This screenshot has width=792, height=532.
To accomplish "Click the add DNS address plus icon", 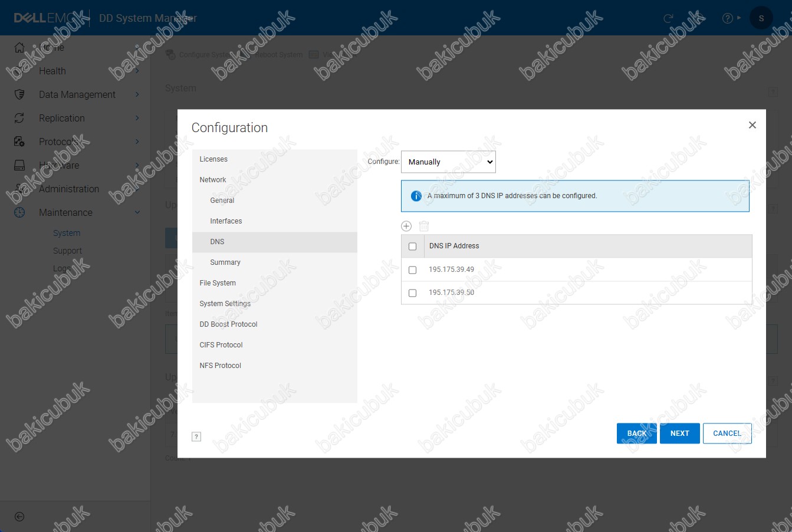I will [x=406, y=226].
